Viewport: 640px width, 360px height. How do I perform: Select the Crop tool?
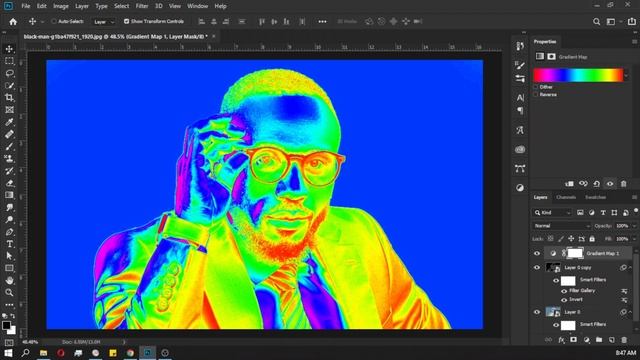(x=9, y=98)
